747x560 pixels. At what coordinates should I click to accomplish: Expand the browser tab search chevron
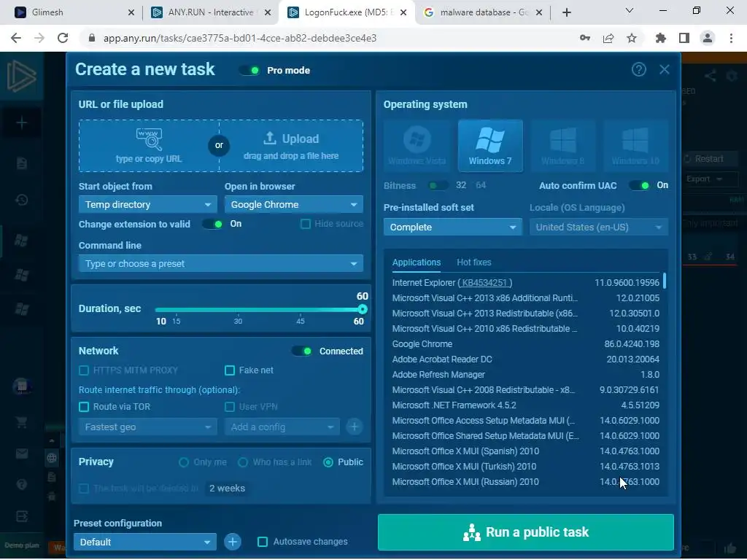click(630, 10)
